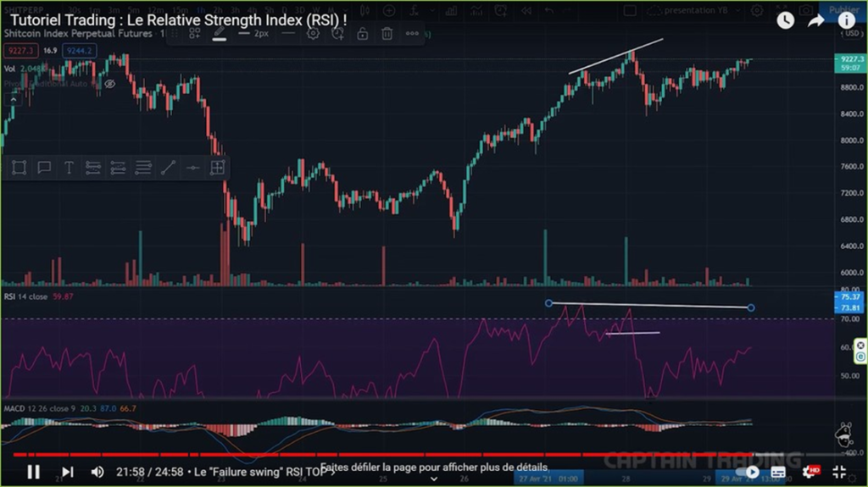Open candlestick chart type selector
The height and width of the screenshot is (487, 868).
(364, 10)
